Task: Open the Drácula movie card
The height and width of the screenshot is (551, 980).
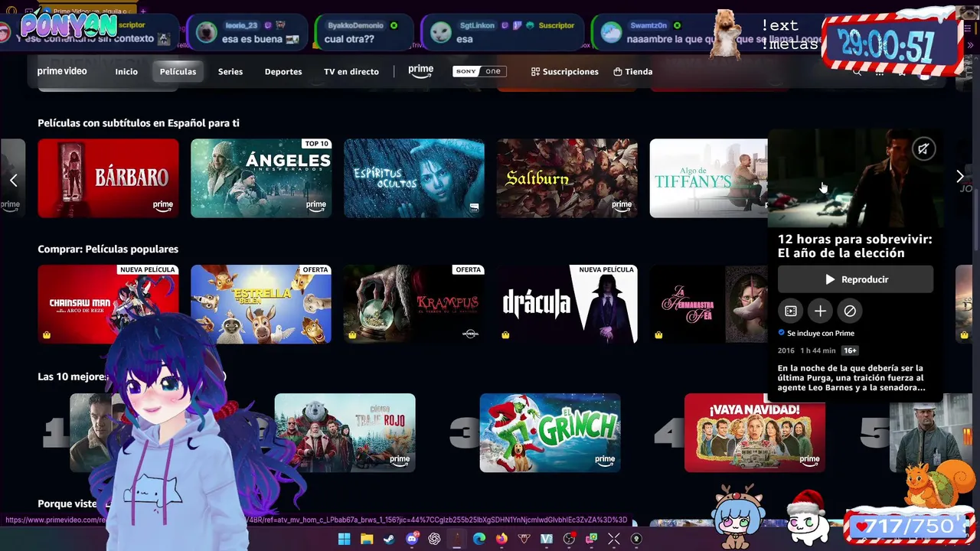Action: tap(567, 304)
